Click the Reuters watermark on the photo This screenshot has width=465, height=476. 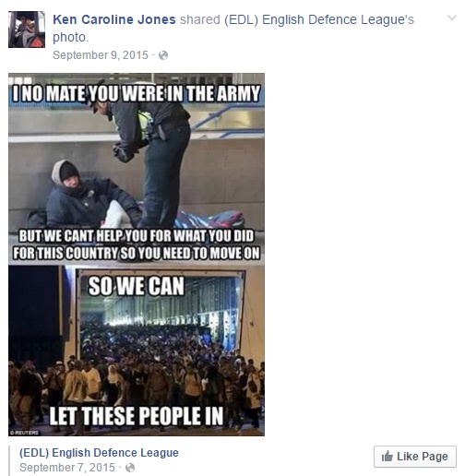(x=24, y=433)
